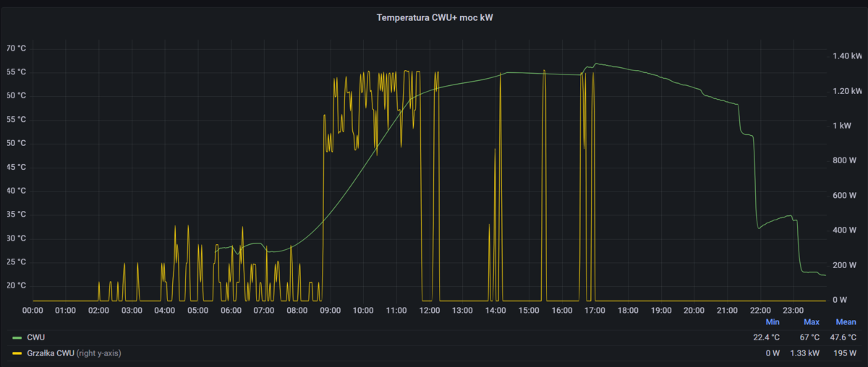Click the Grzałka CWU mean value 195 W
The width and height of the screenshot is (868, 367).
click(x=846, y=353)
